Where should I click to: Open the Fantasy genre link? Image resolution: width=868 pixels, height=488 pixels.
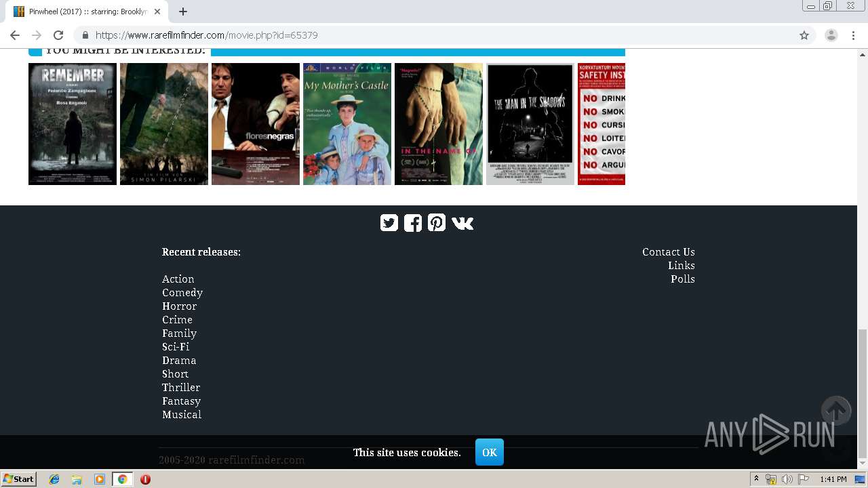(x=182, y=401)
